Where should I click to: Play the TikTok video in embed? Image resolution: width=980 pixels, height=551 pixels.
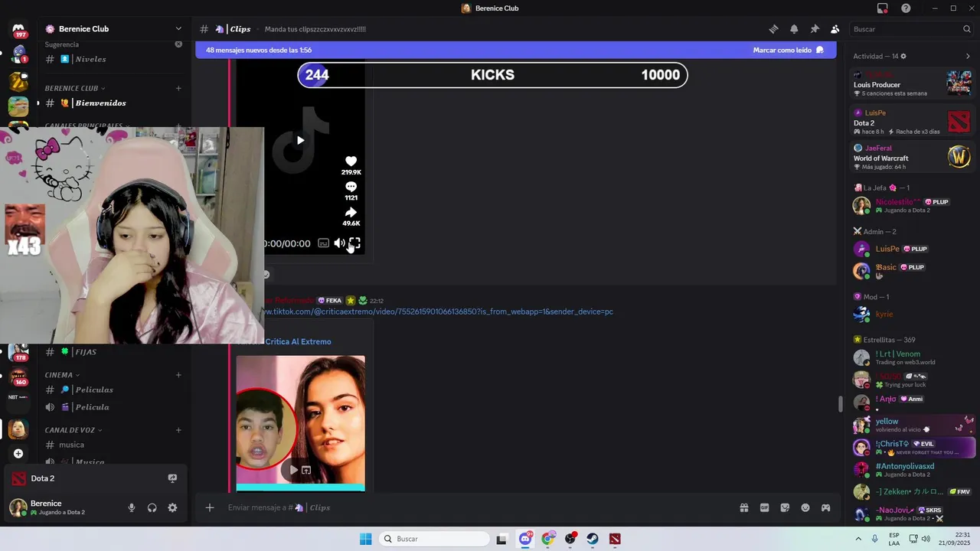pyautogui.click(x=300, y=140)
